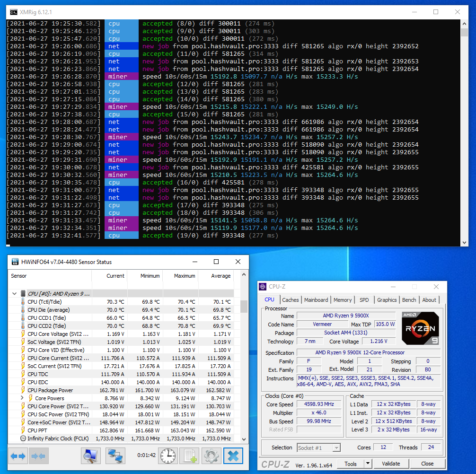Image resolution: width=476 pixels, height=474 pixels.
Task: Click SoC Voltage lightning icon
Action: (23, 342)
